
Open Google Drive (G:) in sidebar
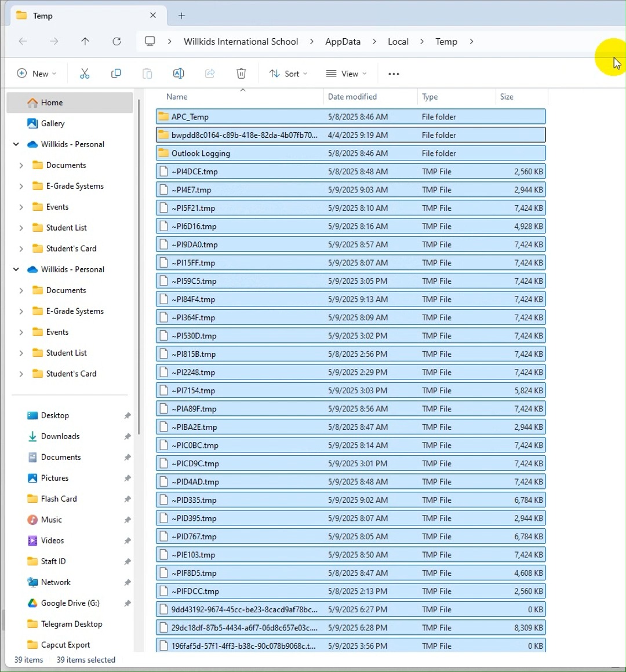point(70,603)
